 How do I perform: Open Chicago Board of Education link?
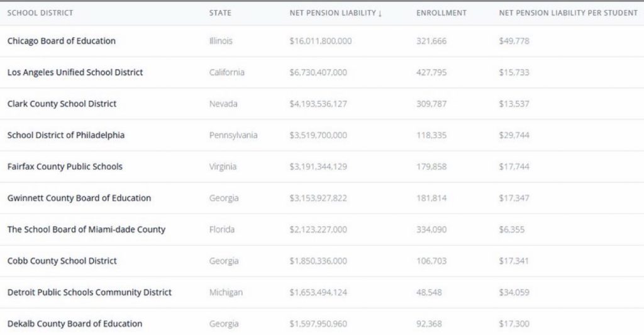[x=62, y=41]
